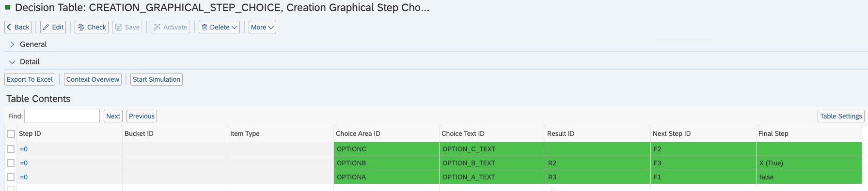Open the Context Overview

pos(93,79)
